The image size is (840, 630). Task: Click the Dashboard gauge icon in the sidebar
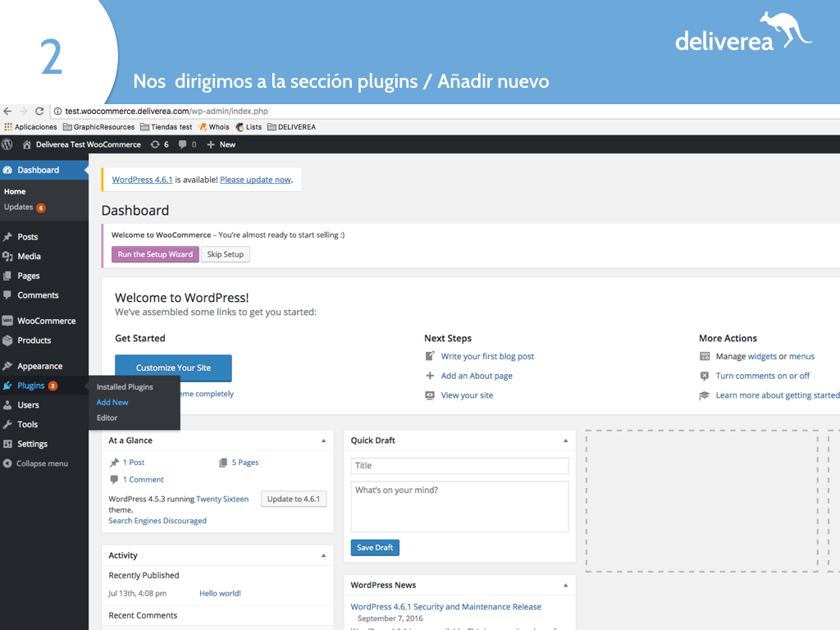tap(7, 170)
